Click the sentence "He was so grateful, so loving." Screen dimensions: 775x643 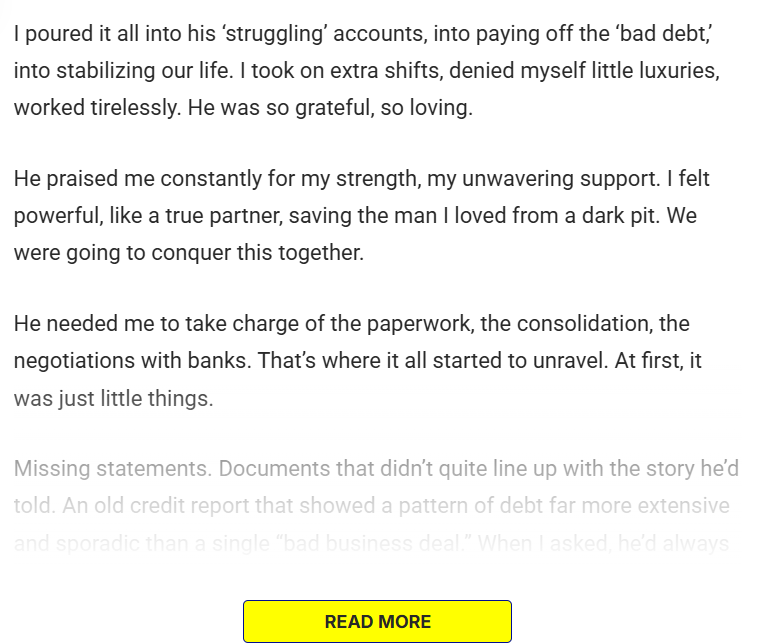click(330, 107)
